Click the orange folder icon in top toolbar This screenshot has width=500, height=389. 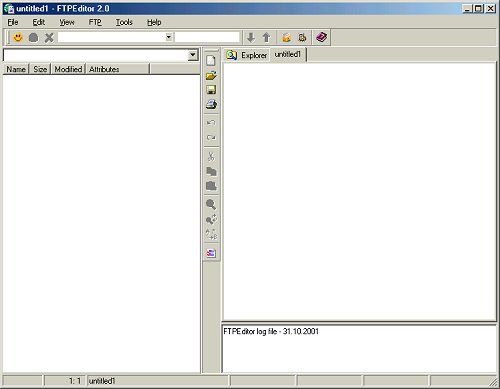(x=286, y=37)
